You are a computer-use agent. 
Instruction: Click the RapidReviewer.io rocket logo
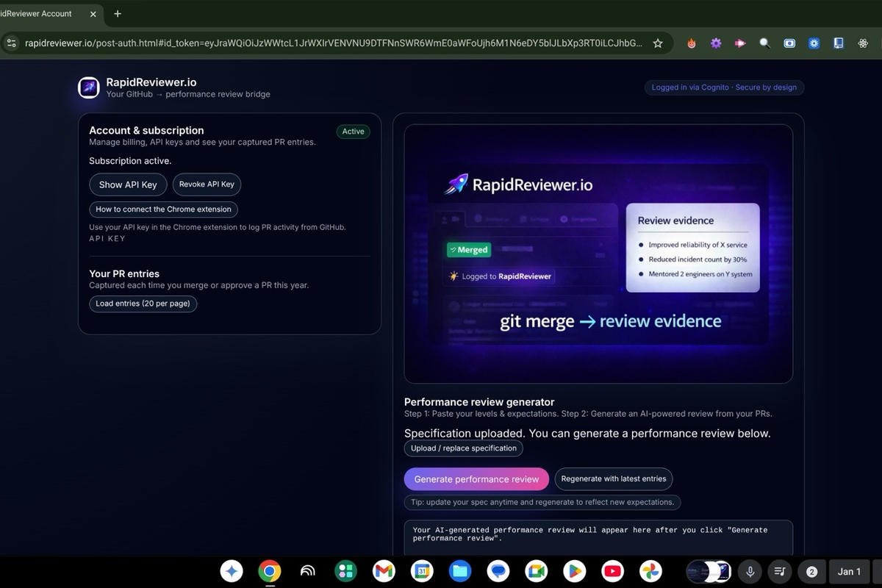coord(88,87)
